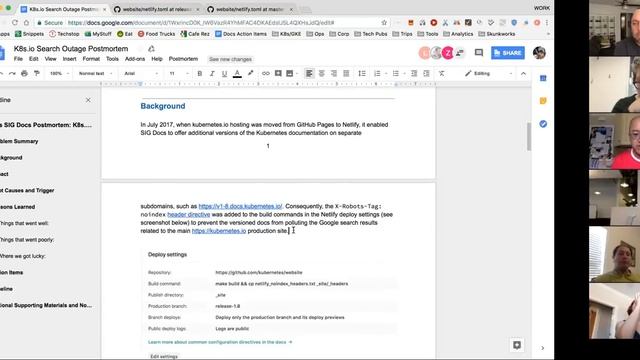640x360 pixels.
Task: Click the insert image icon
Action: 289,73
